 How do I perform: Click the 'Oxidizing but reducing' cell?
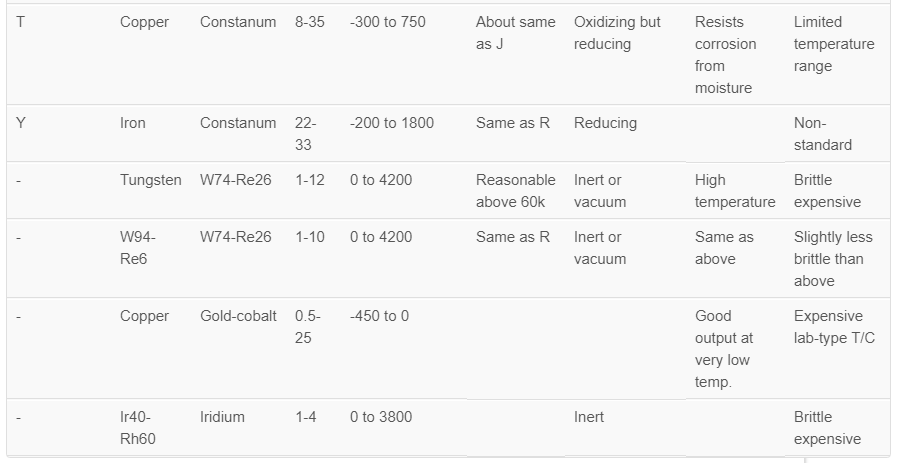[617, 33]
